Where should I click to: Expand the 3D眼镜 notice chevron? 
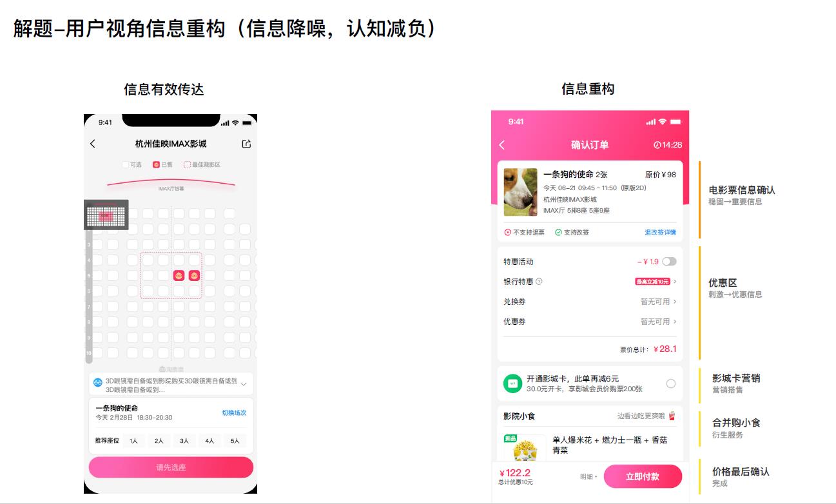point(244,384)
